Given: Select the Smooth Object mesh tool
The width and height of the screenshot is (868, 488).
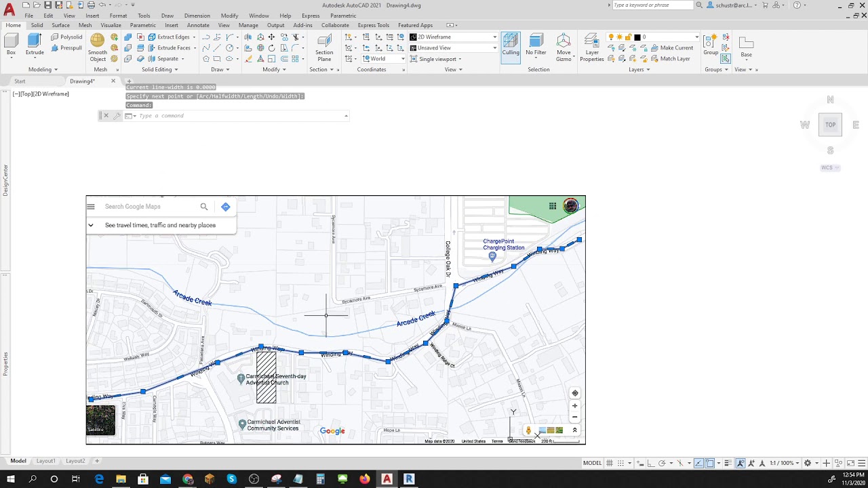Looking at the screenshot, I should click(x=98, y=47).
